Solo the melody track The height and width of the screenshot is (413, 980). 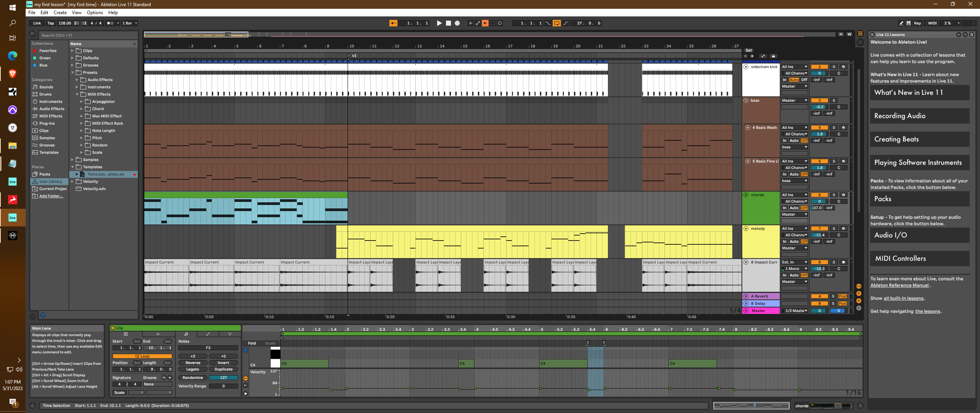pos(834,229)
